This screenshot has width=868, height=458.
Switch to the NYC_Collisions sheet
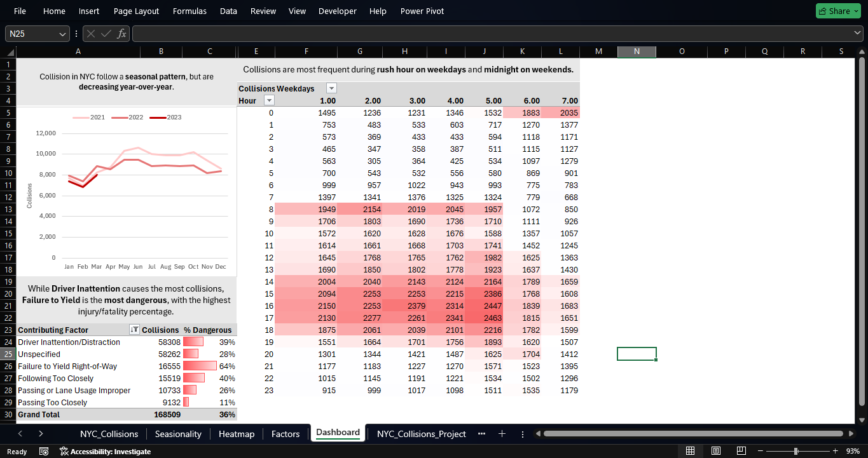(x=109, y=434)
